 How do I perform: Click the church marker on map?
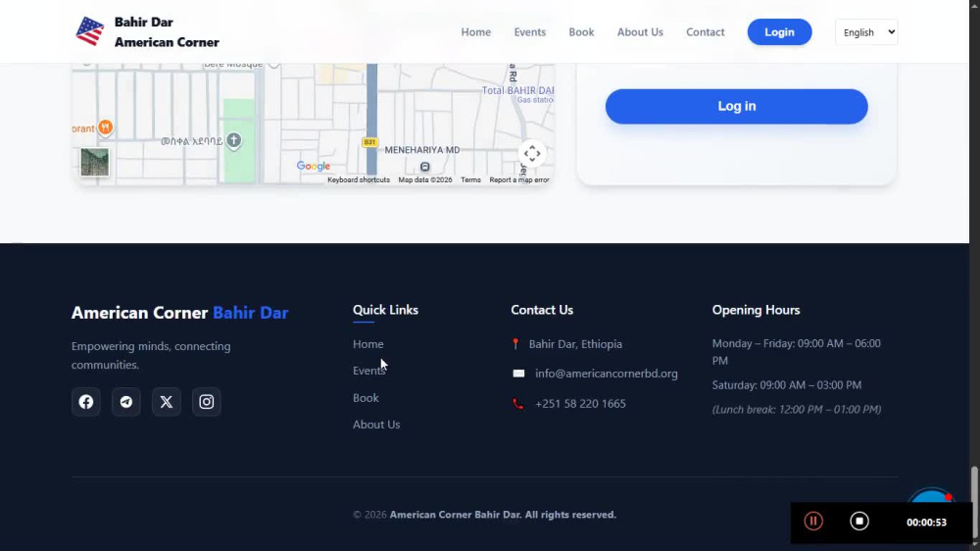(x=234, y=140)
